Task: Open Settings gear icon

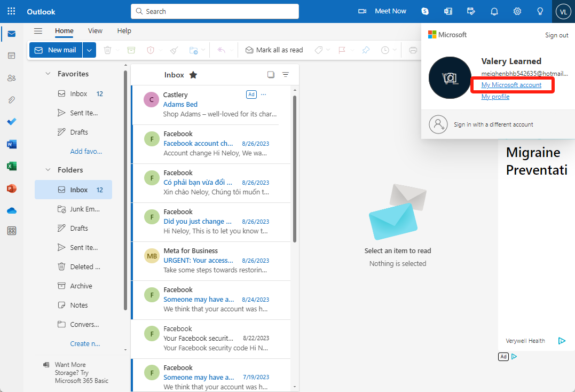Action: 517,11
